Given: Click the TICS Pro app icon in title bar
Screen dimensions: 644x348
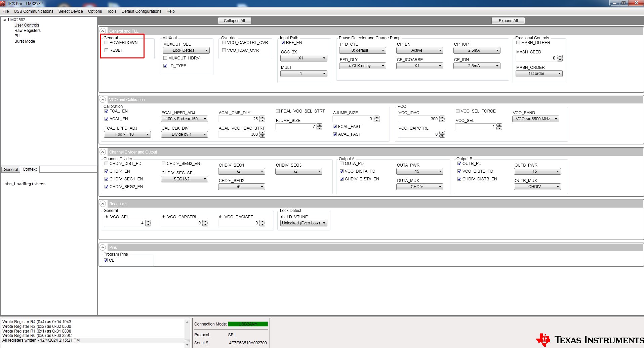Looking at the screenshot, I should pyautogui.click(x=3, y=3).
